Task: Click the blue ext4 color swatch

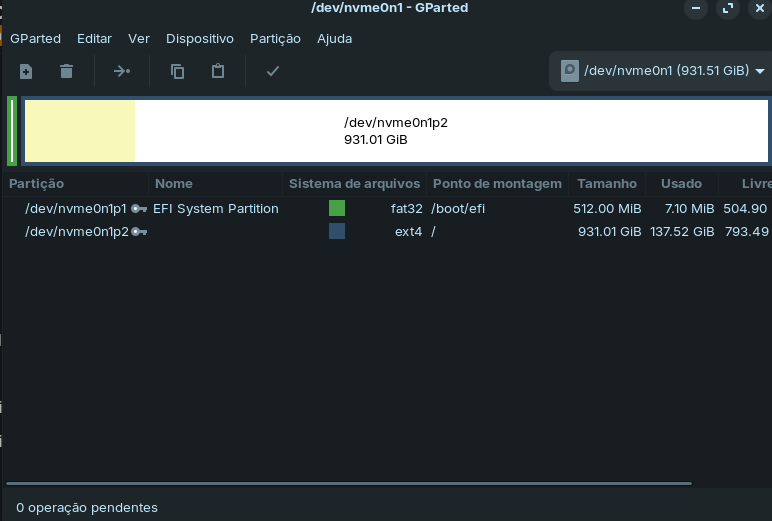Action: pyautogui.click(x=337, y=232)
